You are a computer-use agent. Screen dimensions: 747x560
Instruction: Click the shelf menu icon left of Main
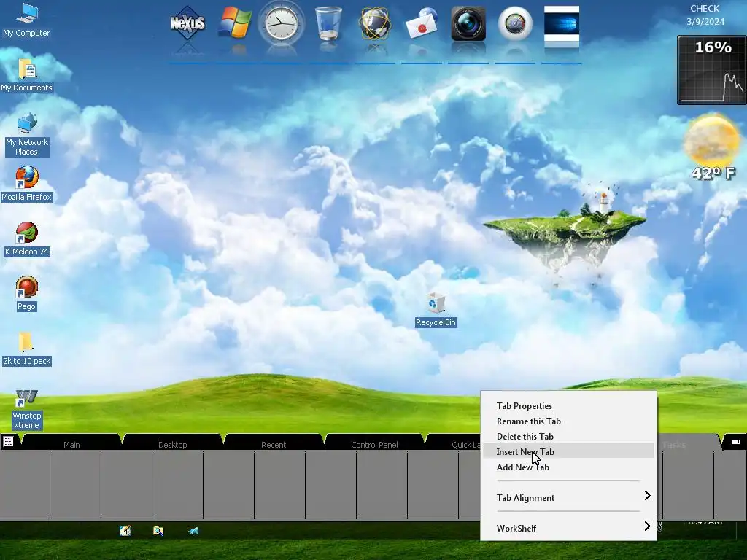[x=8, y=441]
